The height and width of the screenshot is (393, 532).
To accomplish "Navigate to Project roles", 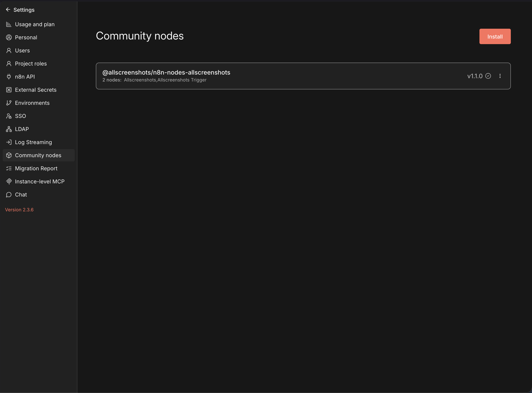I will tap(38, 64).
